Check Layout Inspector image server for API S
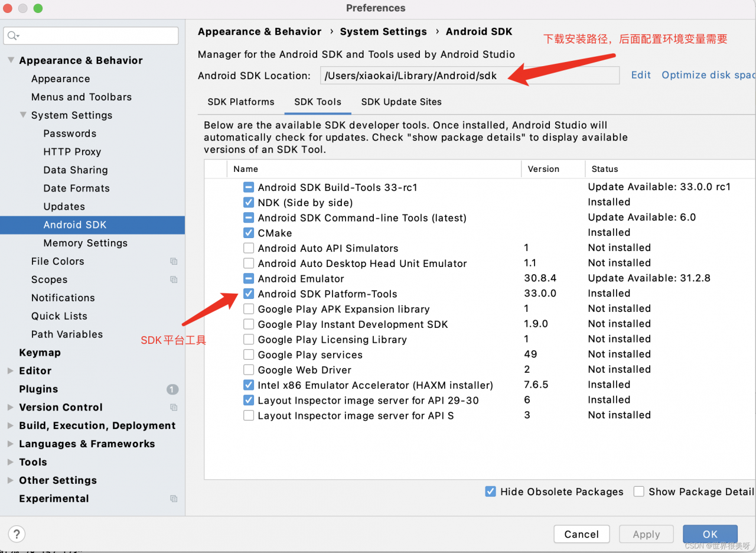This screenshot has height=553, width=756. (x=249, y=415)
